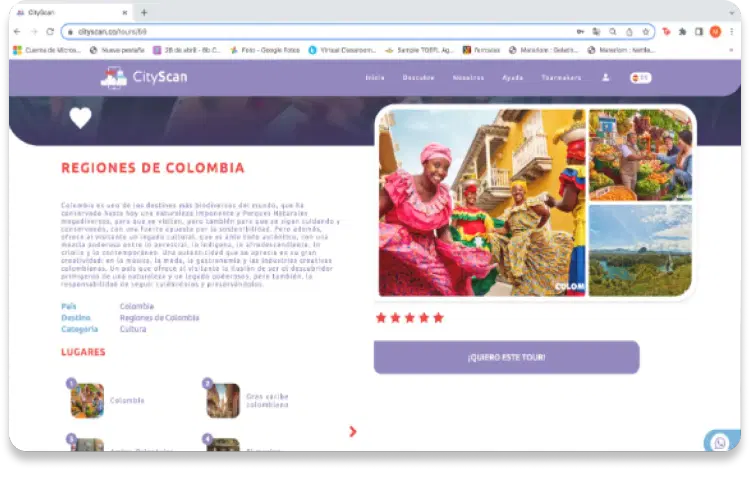
Task: Click the browser back arrow
Action: point(17,32)
